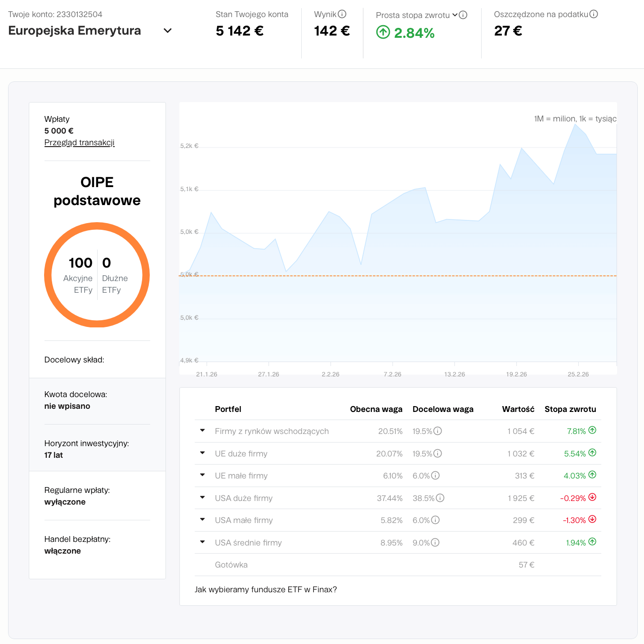Open the Przegląd transakcji link
This screenshot has width=644, height=644.
click(x=79, y=143)
